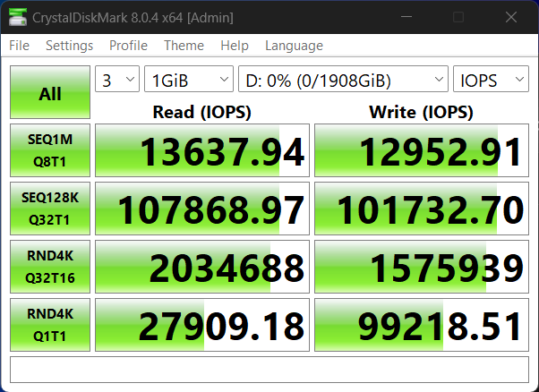This screenshot has width=539, height=392.
Task: Click the SEQ128K read result 107868.97
Action: (202, 209)
